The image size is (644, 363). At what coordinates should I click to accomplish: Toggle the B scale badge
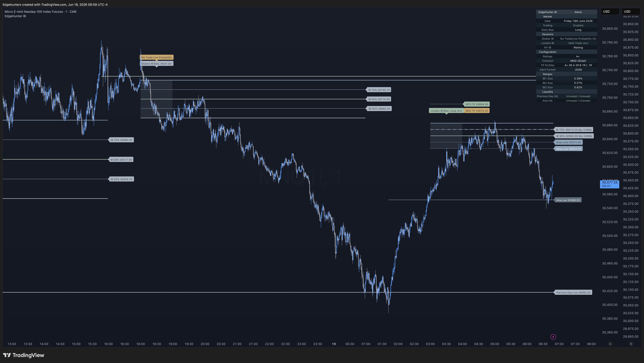click(631, 344)
